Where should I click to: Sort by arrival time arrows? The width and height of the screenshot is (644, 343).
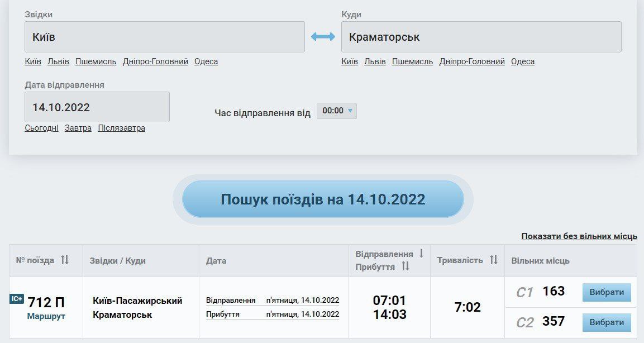point(406,267)
